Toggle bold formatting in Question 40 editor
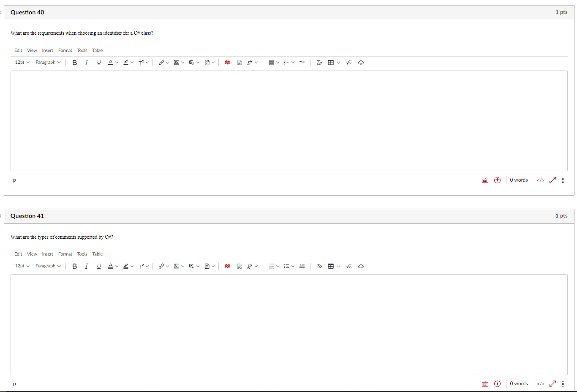 pos(75,62)
